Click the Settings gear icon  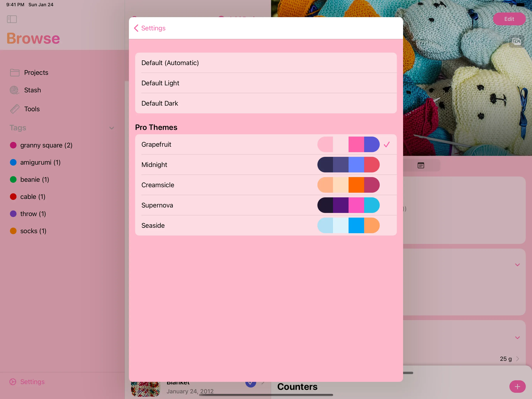click(x=13, y=382)
